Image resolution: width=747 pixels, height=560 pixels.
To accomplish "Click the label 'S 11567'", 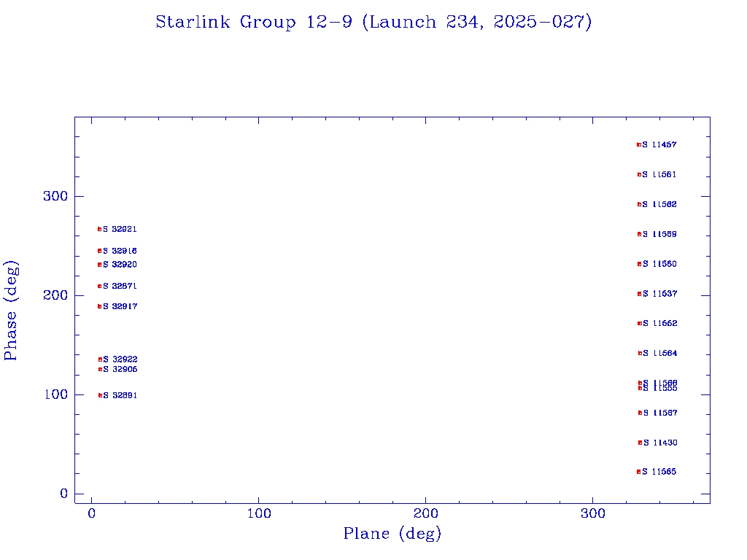I will (660, 413).
